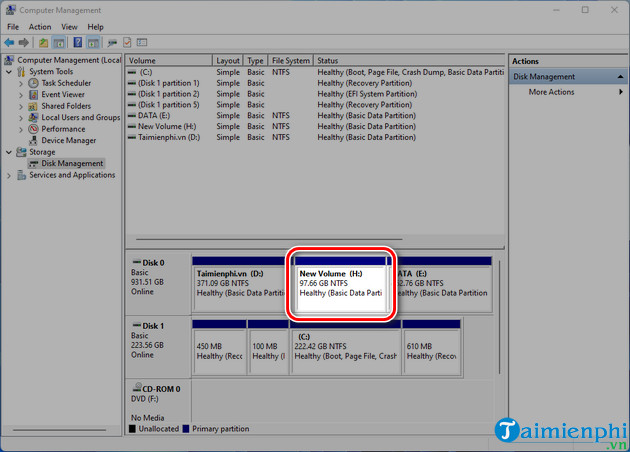The width and height of the screenshot is (630, 452).
Task: Click the New Volume (H:) partition block
Action: pos(341,286)
